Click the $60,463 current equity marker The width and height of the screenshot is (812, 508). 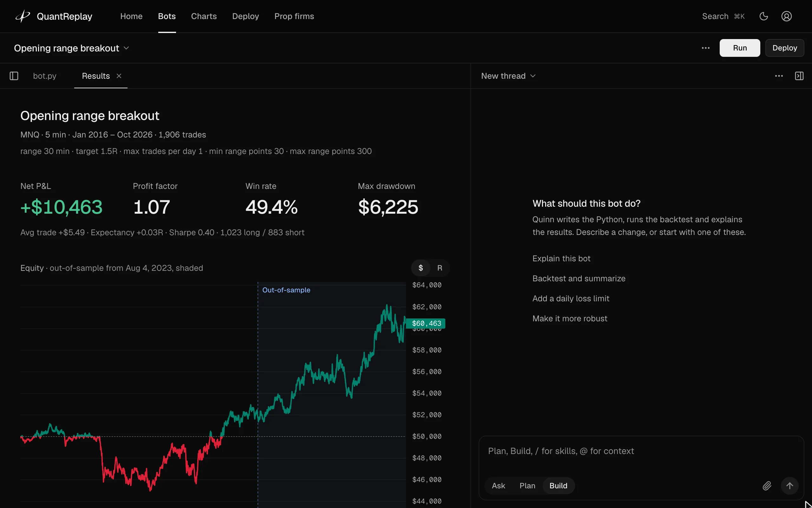click(x=426, y=324)
